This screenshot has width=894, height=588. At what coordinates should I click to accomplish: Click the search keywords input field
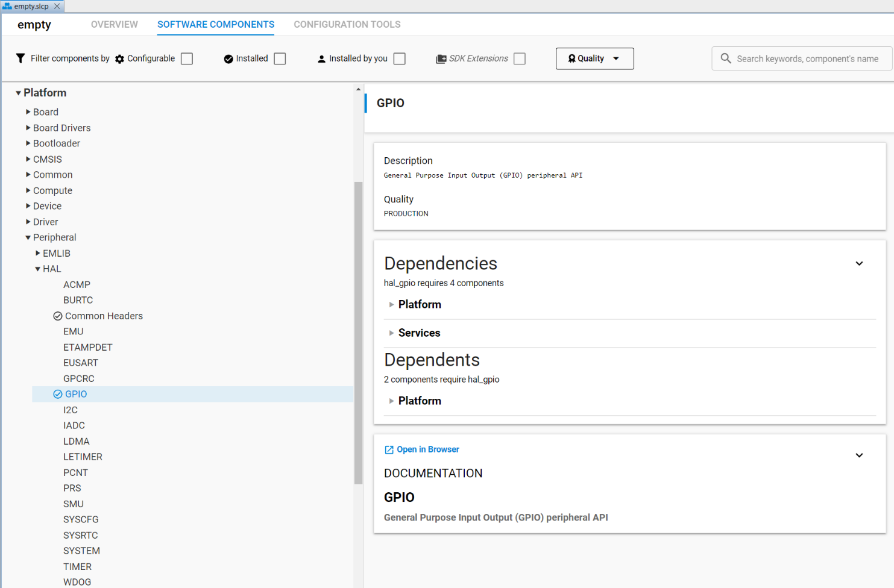point(802,58)
